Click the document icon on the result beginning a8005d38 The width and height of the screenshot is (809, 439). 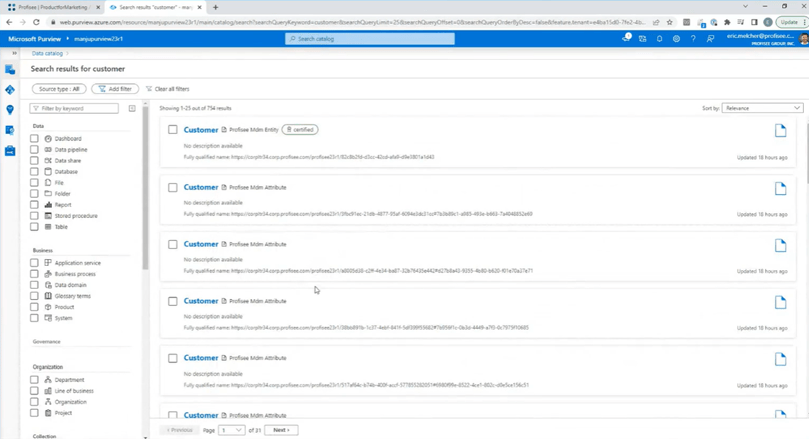pos(780,246)
